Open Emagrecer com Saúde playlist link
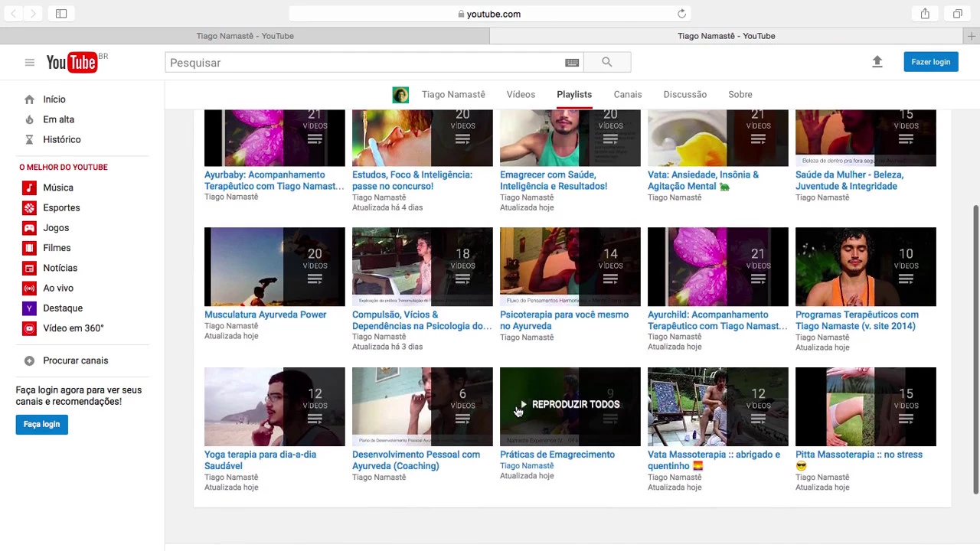 pos(554,180)
